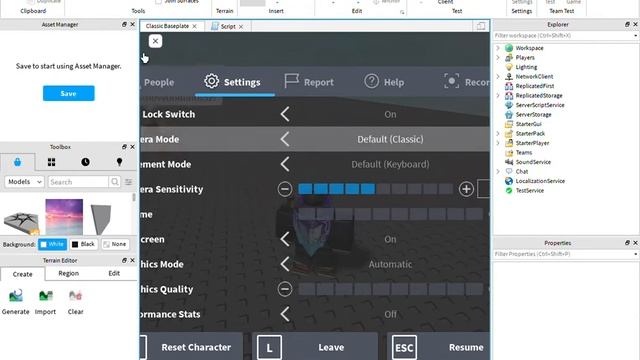Viewport: 640px width, 360px height.
Task: Open the Report flag tab
Action: [309, 82]
